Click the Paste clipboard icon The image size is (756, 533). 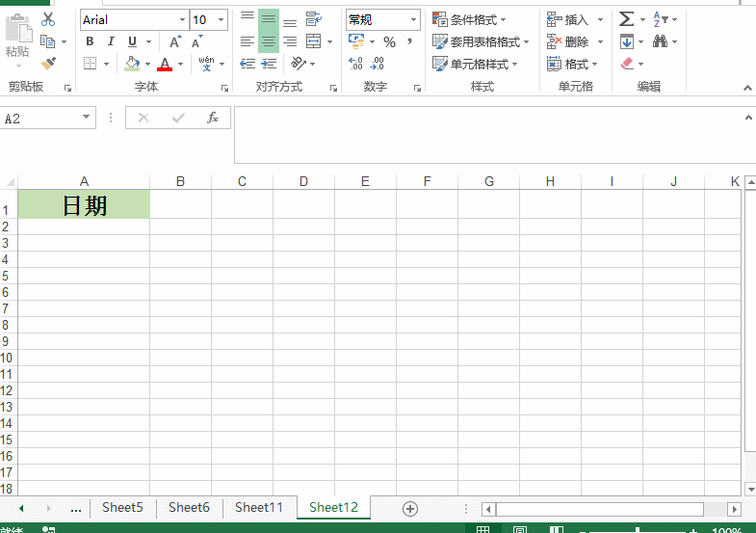[x=18, y=29]
